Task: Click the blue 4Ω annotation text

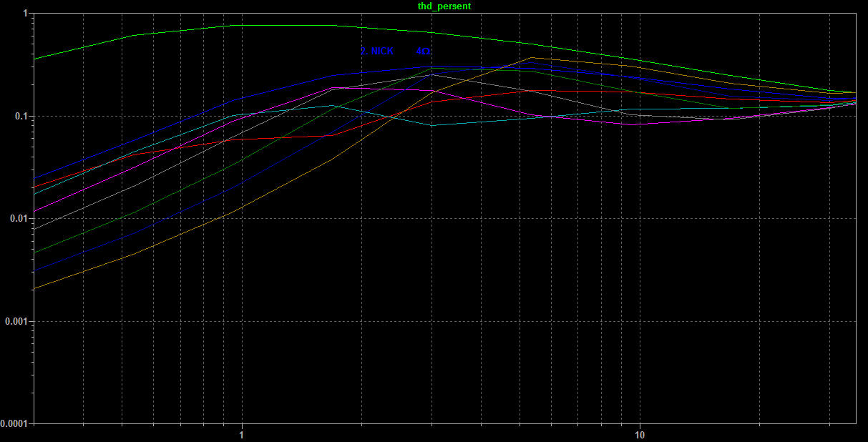Action: 423,51
